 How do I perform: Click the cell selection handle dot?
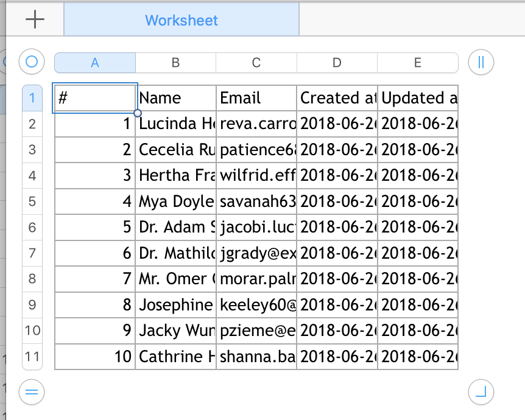[138, 113]
